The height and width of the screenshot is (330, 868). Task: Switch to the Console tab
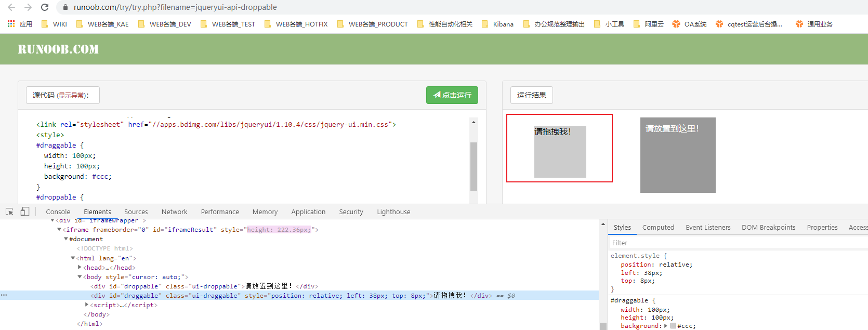tap(58, 212)
